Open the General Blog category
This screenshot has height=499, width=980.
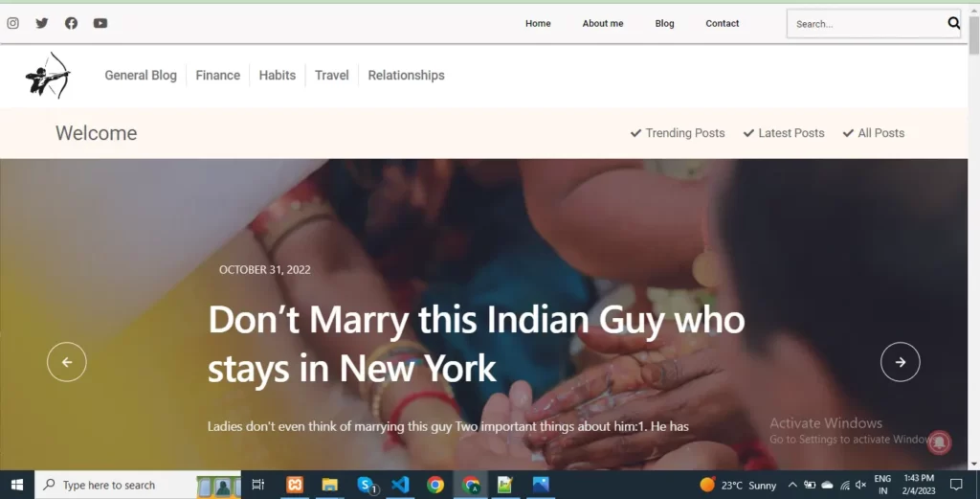[x=141, y=75]
